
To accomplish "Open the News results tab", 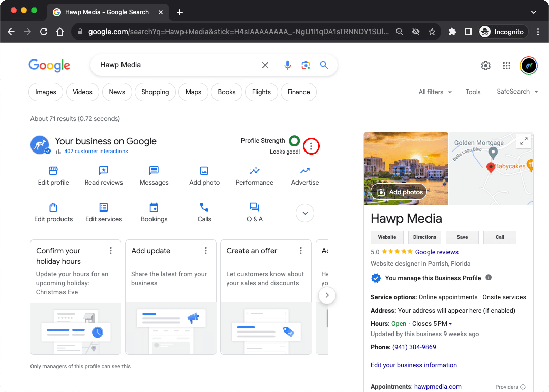I will (116, 92).
